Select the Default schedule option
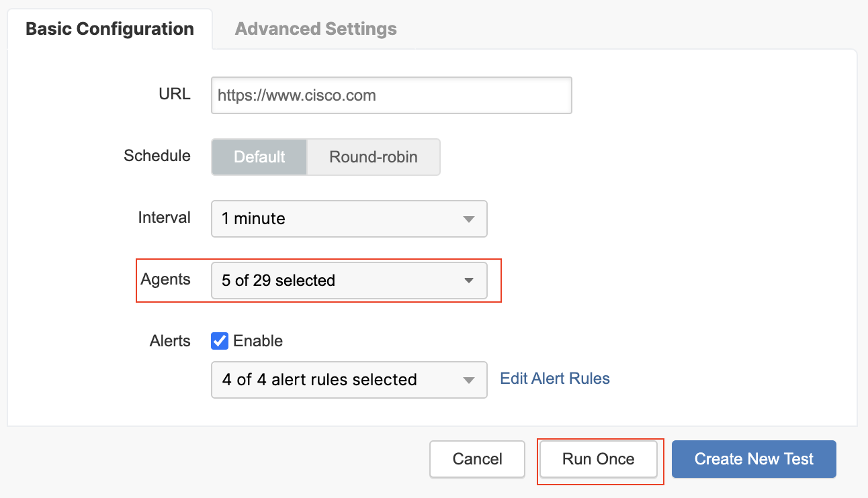868x498 pixels. click(x=259, y=157)
